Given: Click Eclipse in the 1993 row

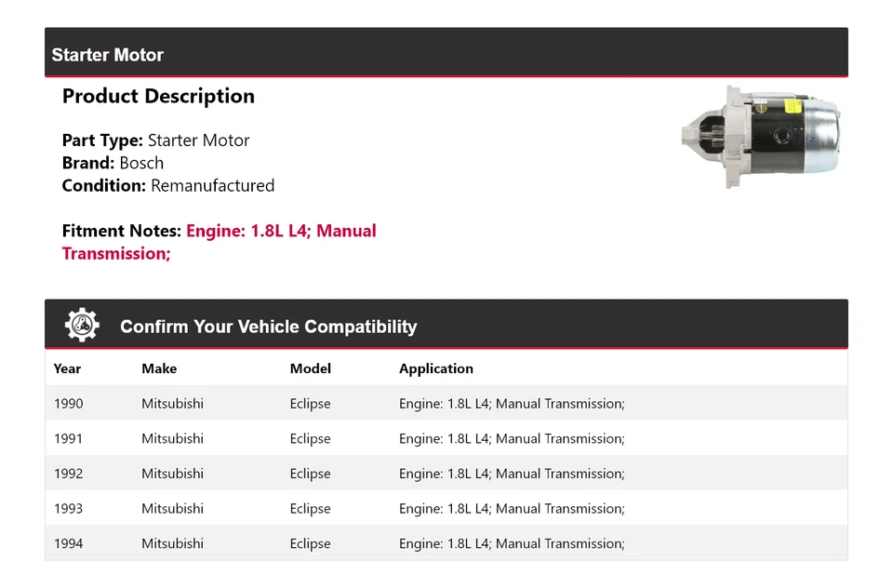Looking at the screenshot, I should (310, 509).
